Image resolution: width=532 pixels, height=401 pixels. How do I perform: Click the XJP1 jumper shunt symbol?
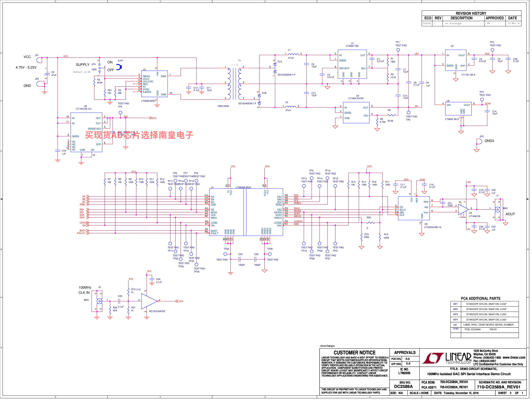pyautogui.click(x=120, y=68)
